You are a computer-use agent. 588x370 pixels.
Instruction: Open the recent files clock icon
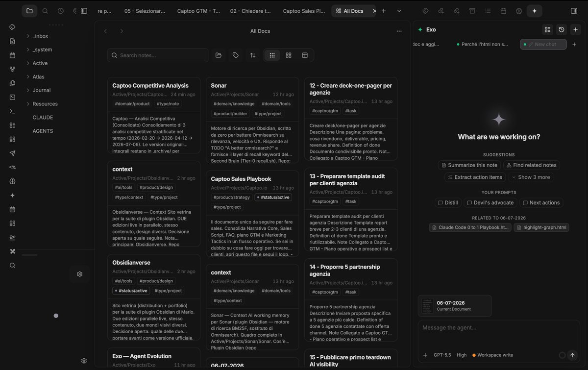(60, 11)
